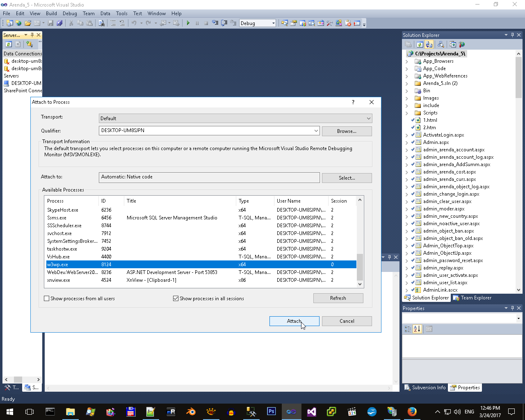Open the Build menu

pyautogui.click(x=52, y=14)
